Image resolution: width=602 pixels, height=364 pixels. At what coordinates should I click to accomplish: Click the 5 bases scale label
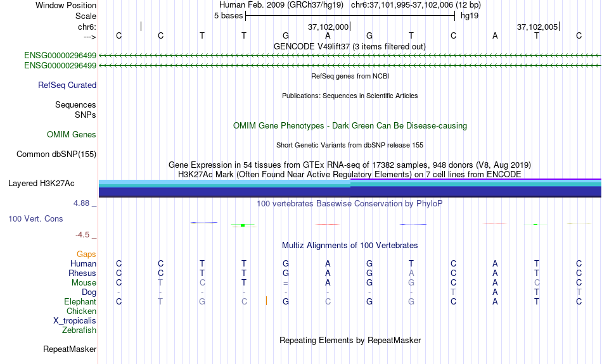pyautogui.click(x=228, y=16)
